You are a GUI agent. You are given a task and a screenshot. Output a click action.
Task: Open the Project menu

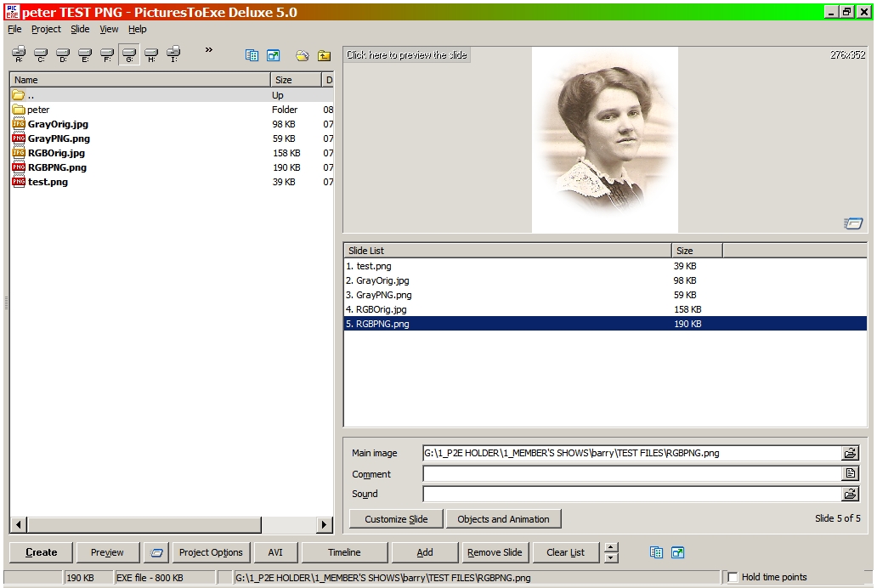click(x=46, y=29)
